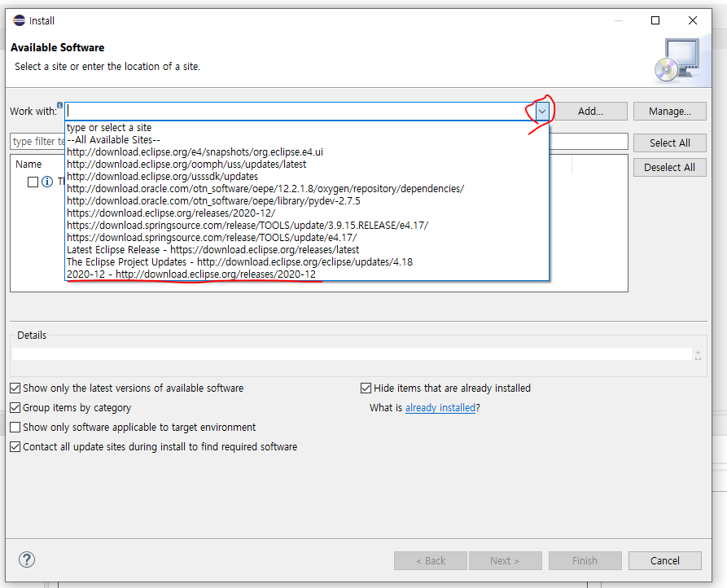The height and width of the screenshot is (588, 727).
Task: Click the help question mark icon
Action: coord(27,559)
